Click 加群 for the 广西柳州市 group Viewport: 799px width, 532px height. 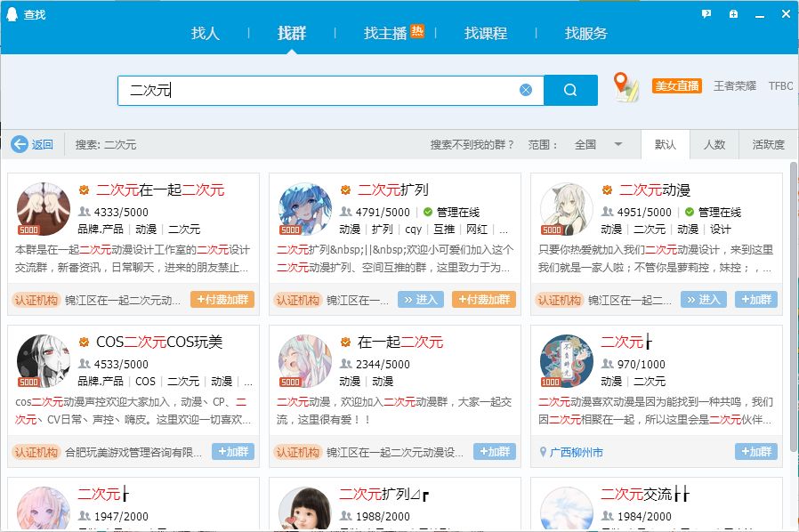coord(755,452)
